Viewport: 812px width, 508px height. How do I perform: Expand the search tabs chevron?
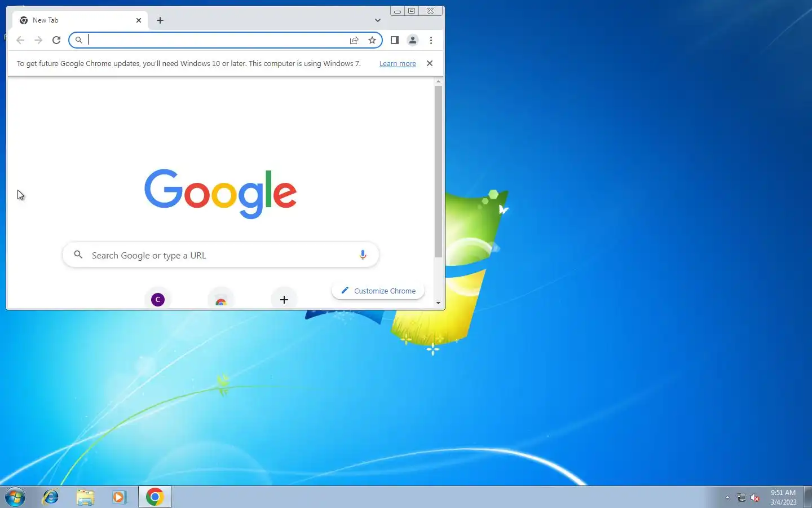coord(378,20)
